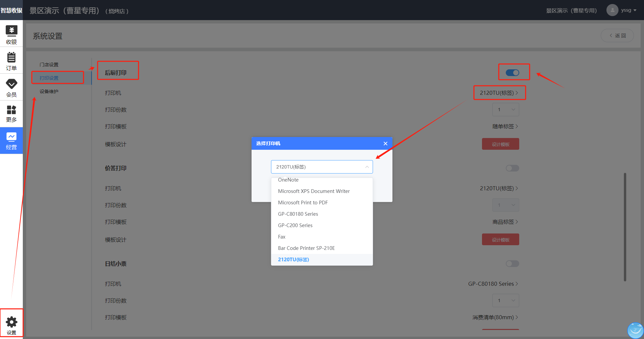Choose GP-C80180 Series from printer list
This screenshot has width=644, height=339.
click(x=298, y=214)
